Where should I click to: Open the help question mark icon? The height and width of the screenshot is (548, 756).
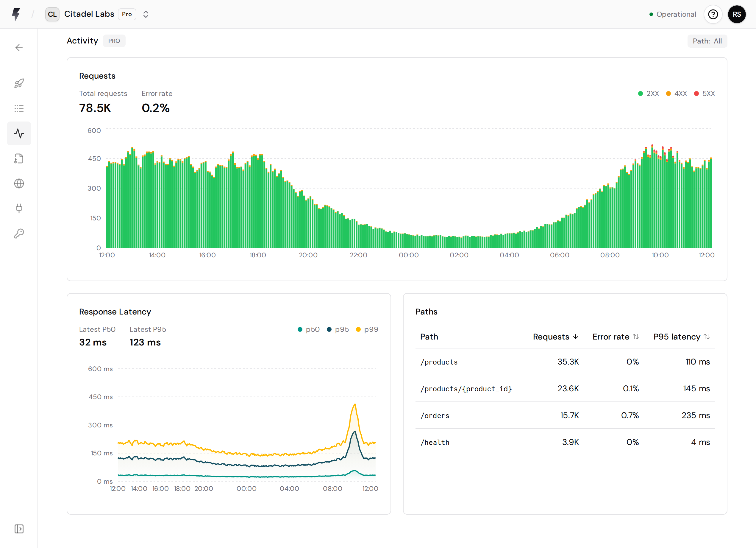[x=713, y=14]
